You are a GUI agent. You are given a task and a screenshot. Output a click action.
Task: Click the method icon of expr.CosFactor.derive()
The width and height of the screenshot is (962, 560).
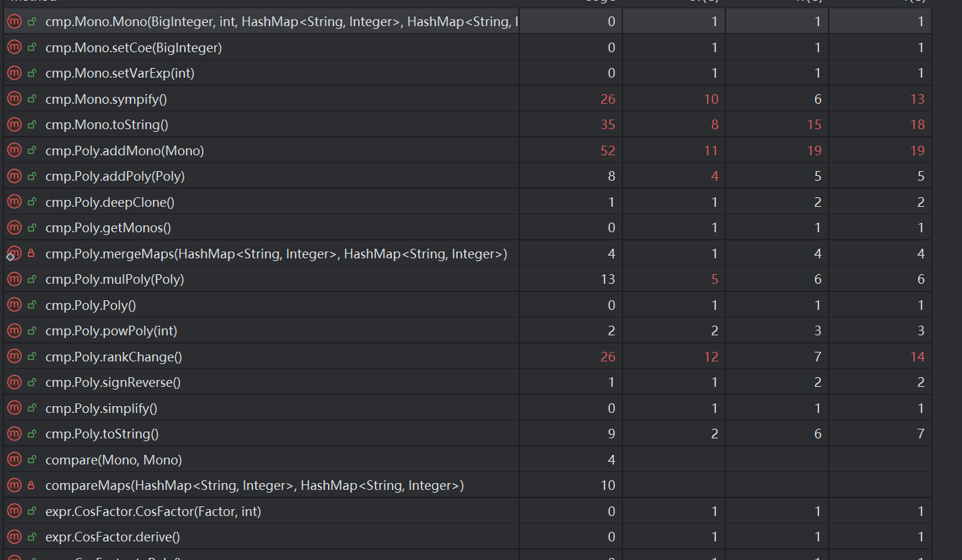(x=14, y=537)
